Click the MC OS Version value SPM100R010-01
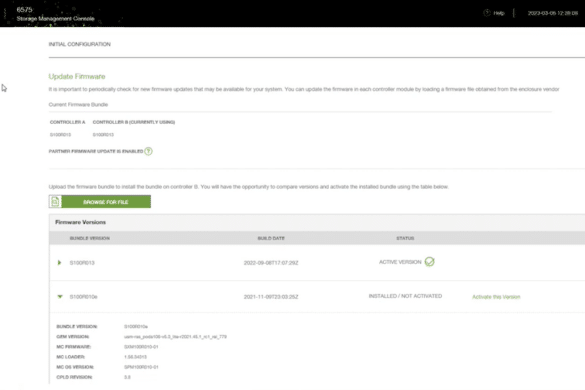This screenshot has width=585, height=390. tap(141, 367)
